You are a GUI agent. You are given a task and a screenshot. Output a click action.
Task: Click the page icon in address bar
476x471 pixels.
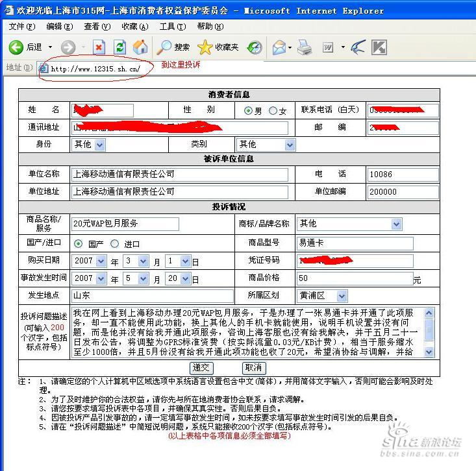pos(44,69)
